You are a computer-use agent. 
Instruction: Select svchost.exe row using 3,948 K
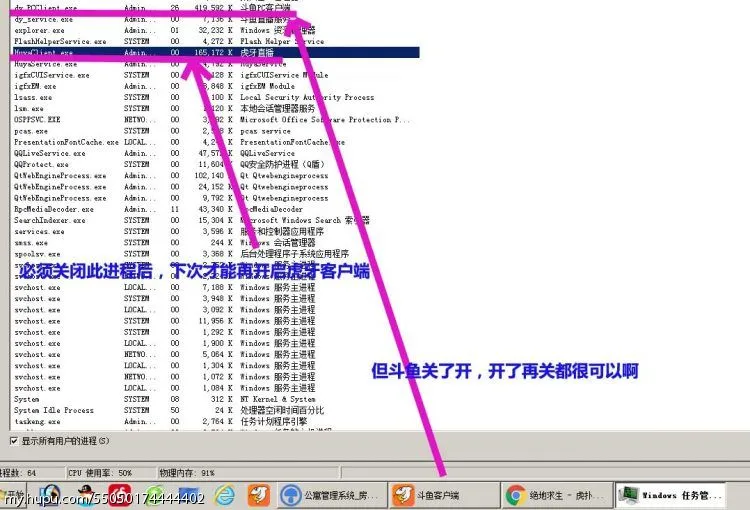tap(215, 299)
